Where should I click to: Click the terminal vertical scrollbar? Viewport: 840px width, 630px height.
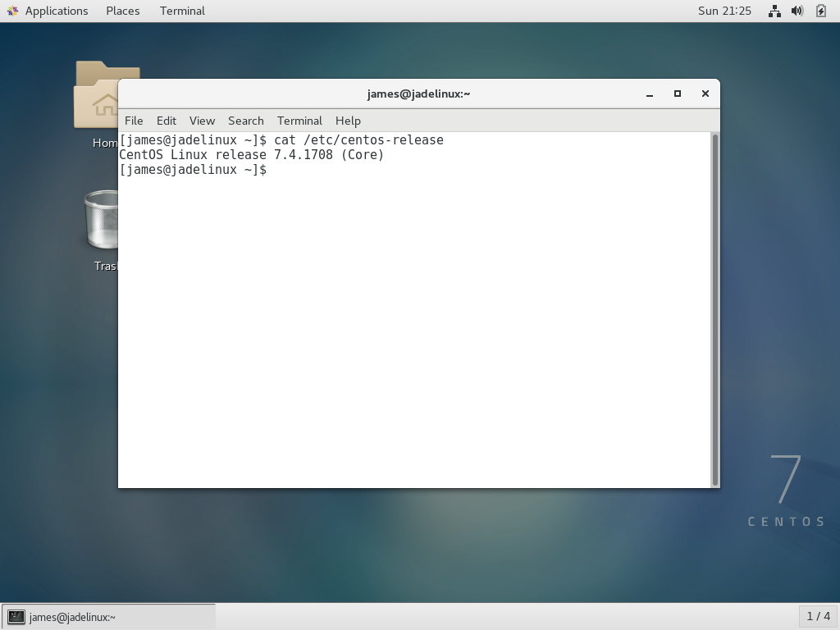[714, 309]
